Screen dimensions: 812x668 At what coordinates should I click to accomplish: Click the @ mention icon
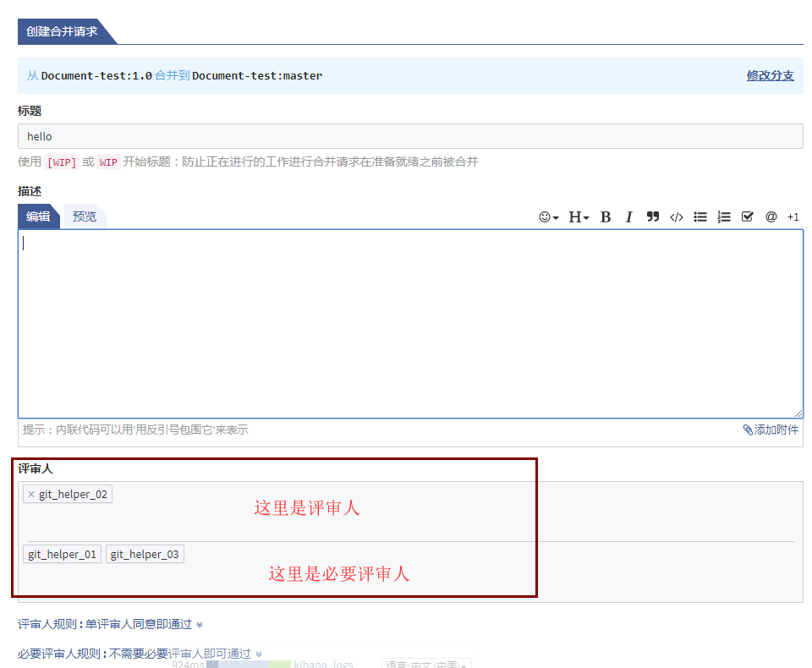(771, 217)
